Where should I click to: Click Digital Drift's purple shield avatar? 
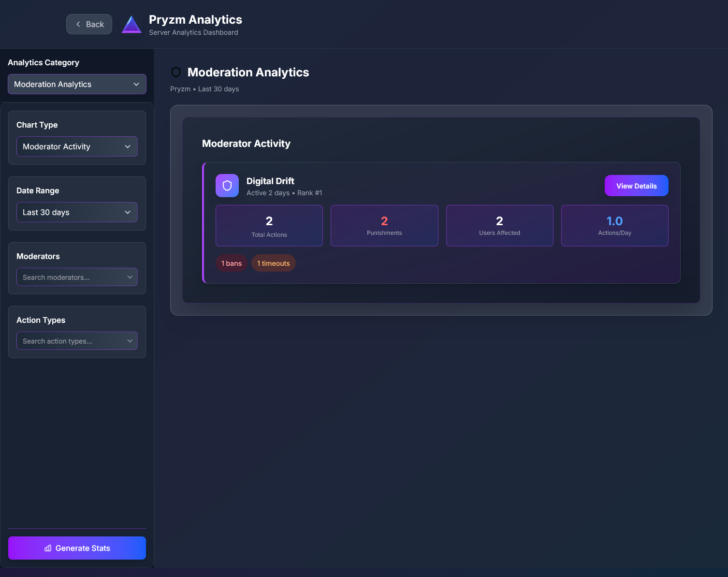[x=227, y=186]
